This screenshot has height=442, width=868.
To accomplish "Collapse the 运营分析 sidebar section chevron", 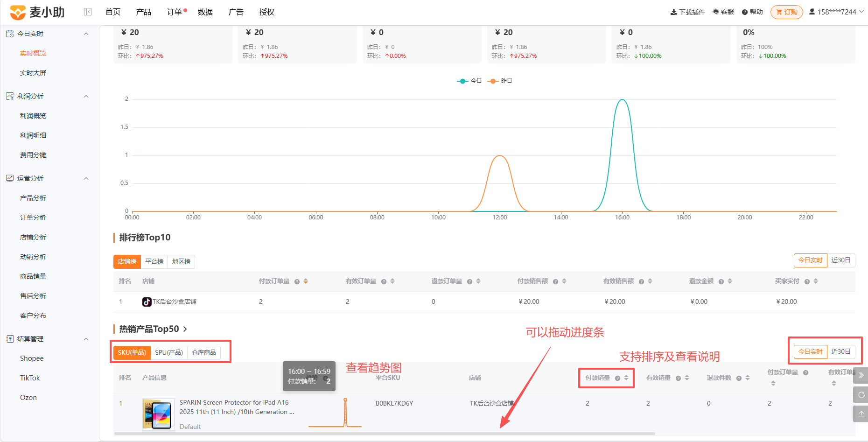I will tap(86, 178).
